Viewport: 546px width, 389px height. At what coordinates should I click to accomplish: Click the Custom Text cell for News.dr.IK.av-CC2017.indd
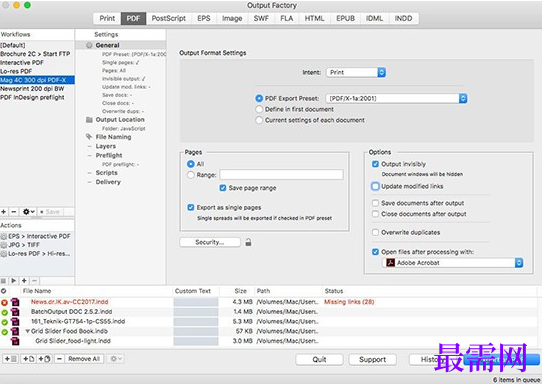[x=196, y=302]
